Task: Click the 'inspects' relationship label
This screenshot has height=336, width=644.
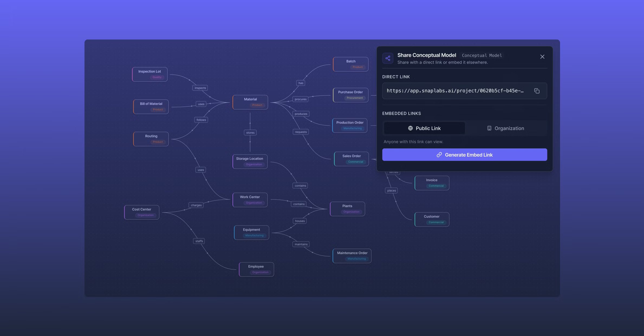Action: tap(200, 88)
